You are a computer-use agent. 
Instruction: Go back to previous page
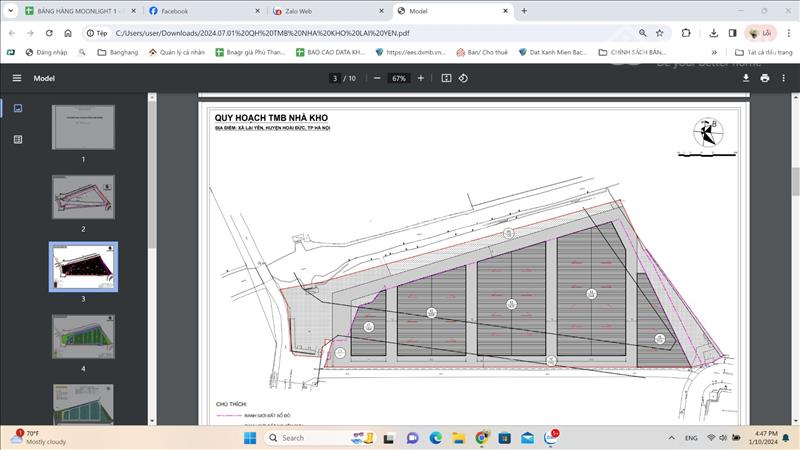point(12,33)
